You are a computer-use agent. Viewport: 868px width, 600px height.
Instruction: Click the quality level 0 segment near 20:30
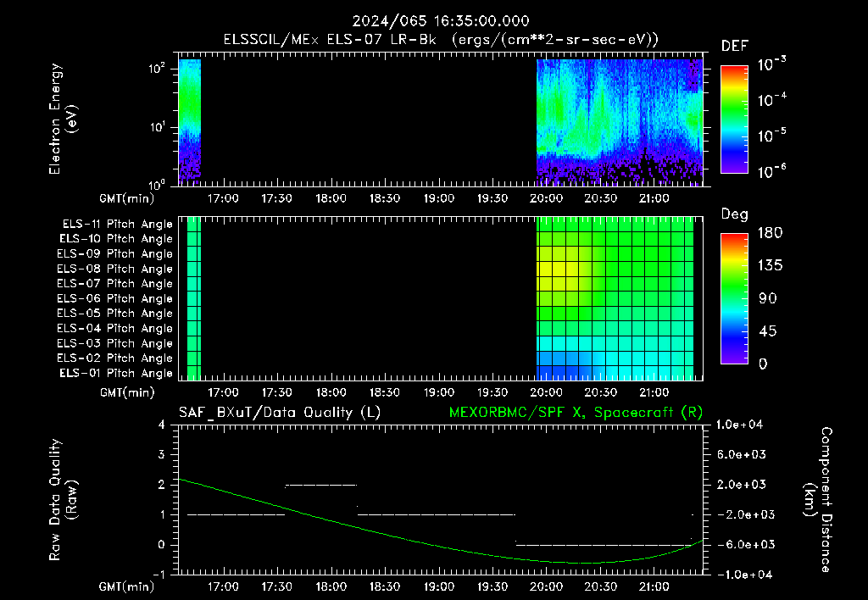604,545
